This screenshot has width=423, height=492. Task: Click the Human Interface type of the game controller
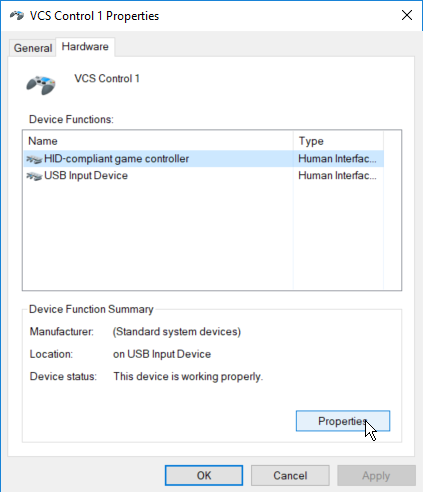pos(337,159)
